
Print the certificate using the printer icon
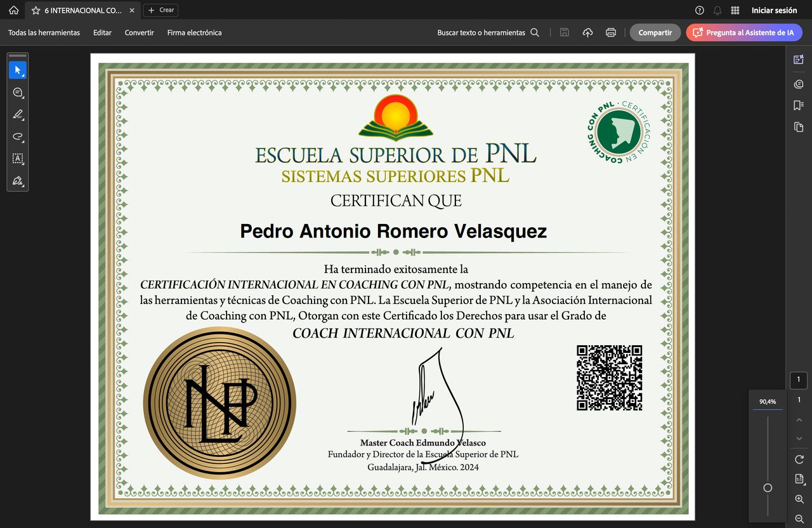pos(610,32)
